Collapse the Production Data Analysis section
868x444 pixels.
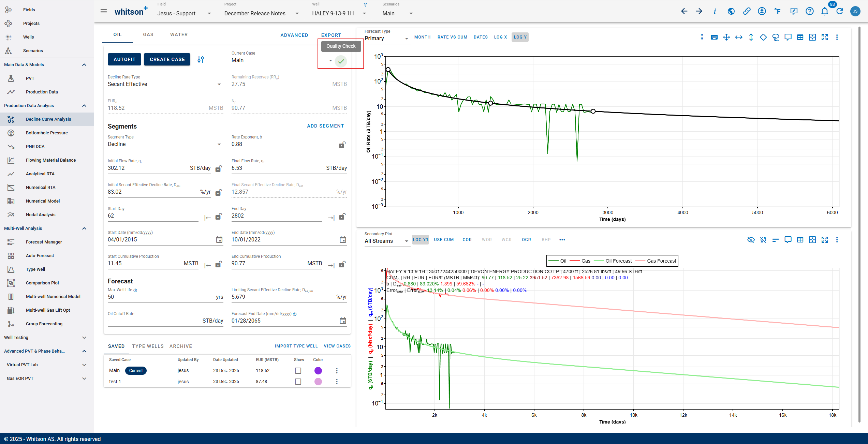(x=84, y=106)
